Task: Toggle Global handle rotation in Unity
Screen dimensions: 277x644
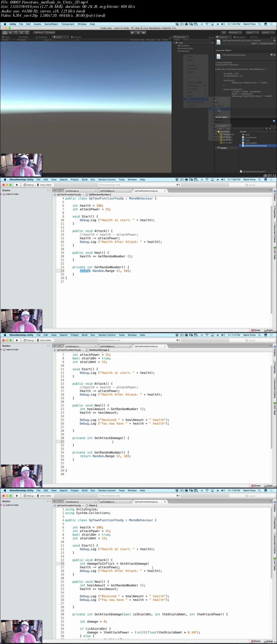Action: click(x=50, y=32)
